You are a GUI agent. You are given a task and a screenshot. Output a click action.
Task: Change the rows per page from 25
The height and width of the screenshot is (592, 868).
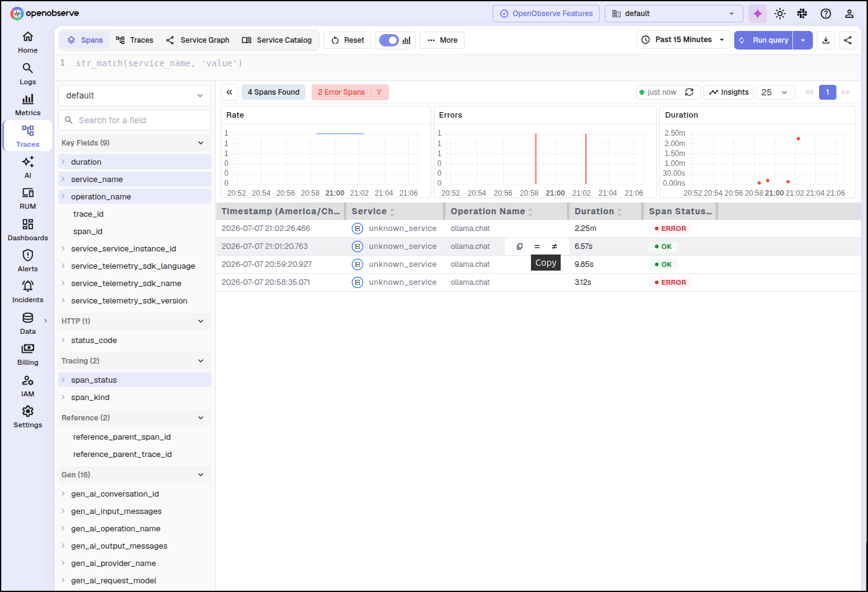775,92
